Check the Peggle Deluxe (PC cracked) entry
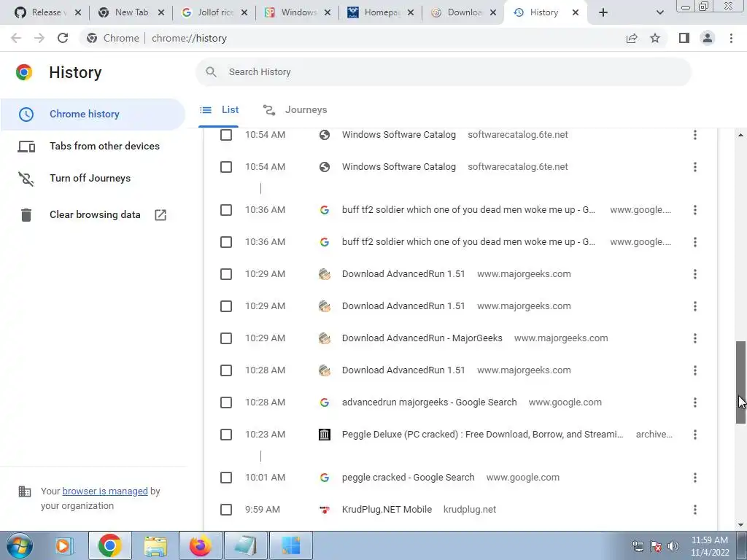The width and height of the screenshot is (747, 560). point(226,435)
